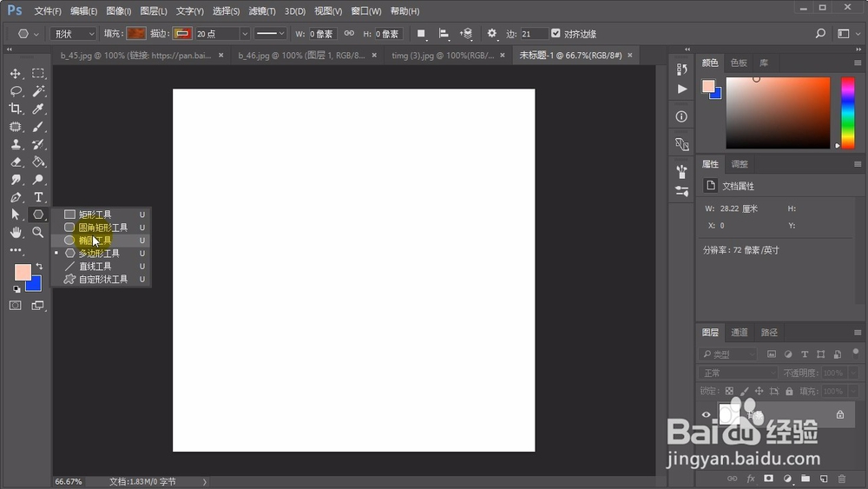Select the Move tool
The height and width of the screenshot is (489, 868).
point(16,74)
